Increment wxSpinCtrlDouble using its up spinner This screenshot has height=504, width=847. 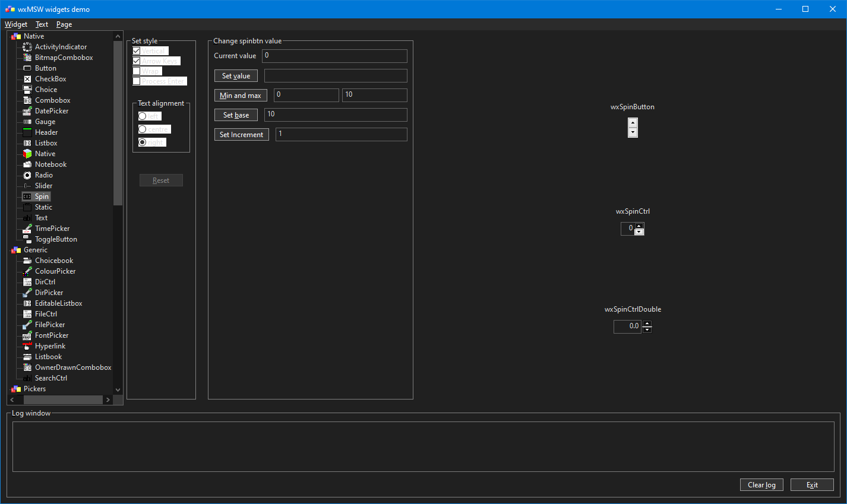click(x=647, y=324)
